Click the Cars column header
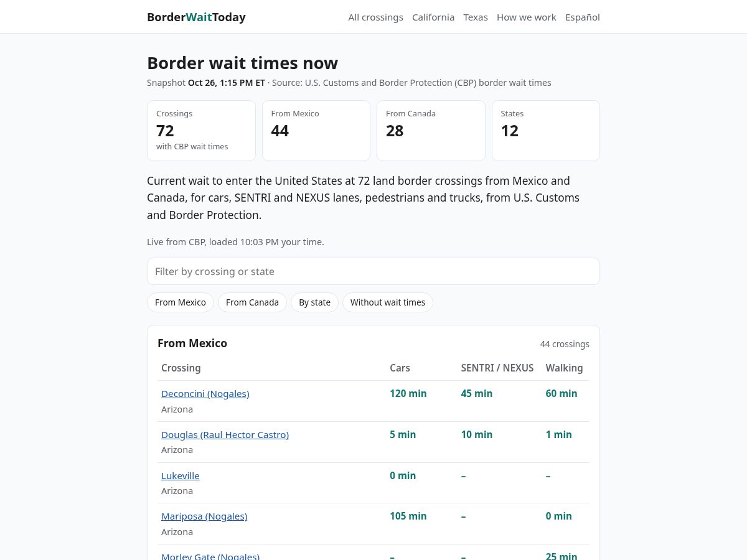Screen dimensions: 747x560 [400, 368]
